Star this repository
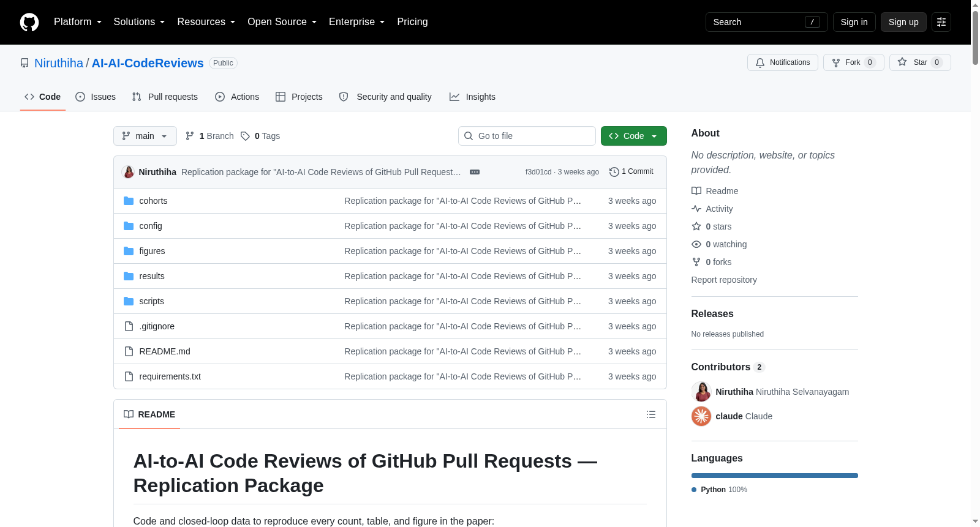Viewport: 980px width, 527px height. pos(919,62)
